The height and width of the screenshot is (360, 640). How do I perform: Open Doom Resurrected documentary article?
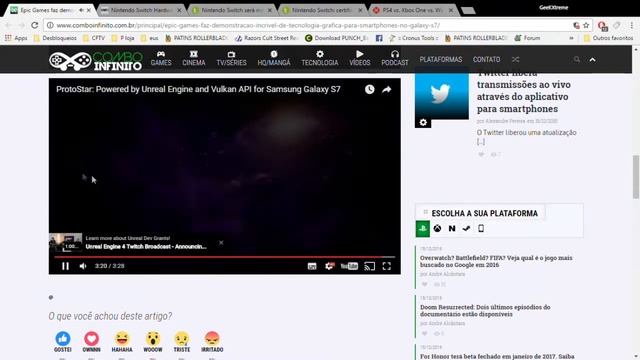tap(485, 311)
